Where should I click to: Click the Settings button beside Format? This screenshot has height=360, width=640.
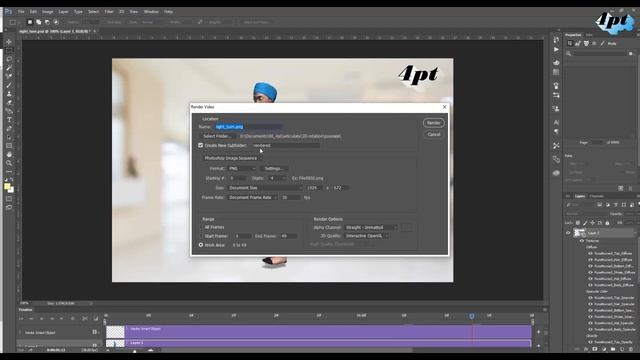click(x=273, y=168)
